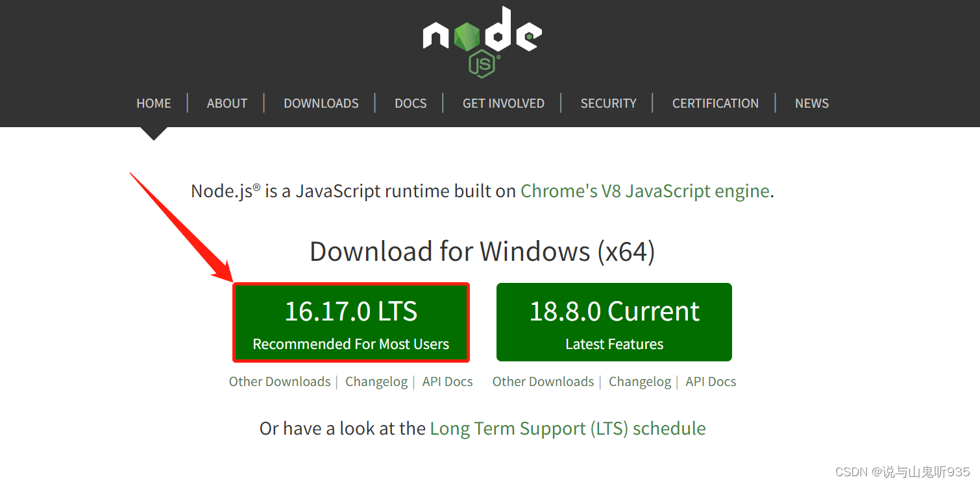Download the 16.17.0 LTS version
This screenshot has width=980, height=484.
[x=350, y=322]
